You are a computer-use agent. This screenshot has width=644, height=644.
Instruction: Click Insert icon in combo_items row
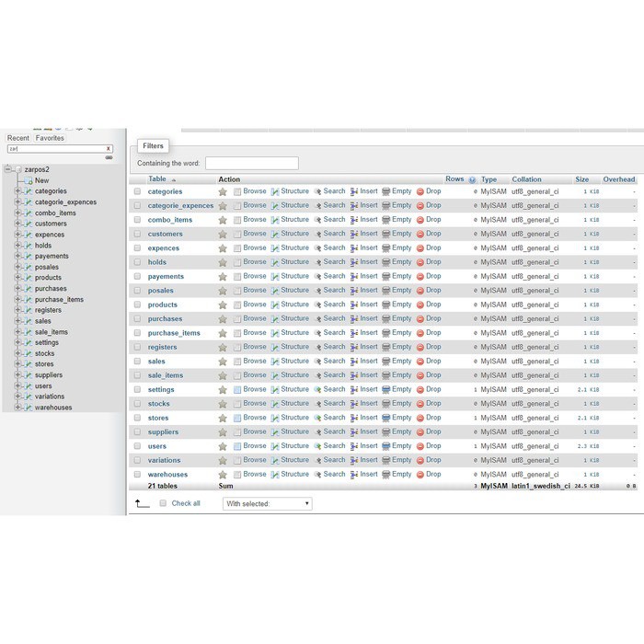354,220
